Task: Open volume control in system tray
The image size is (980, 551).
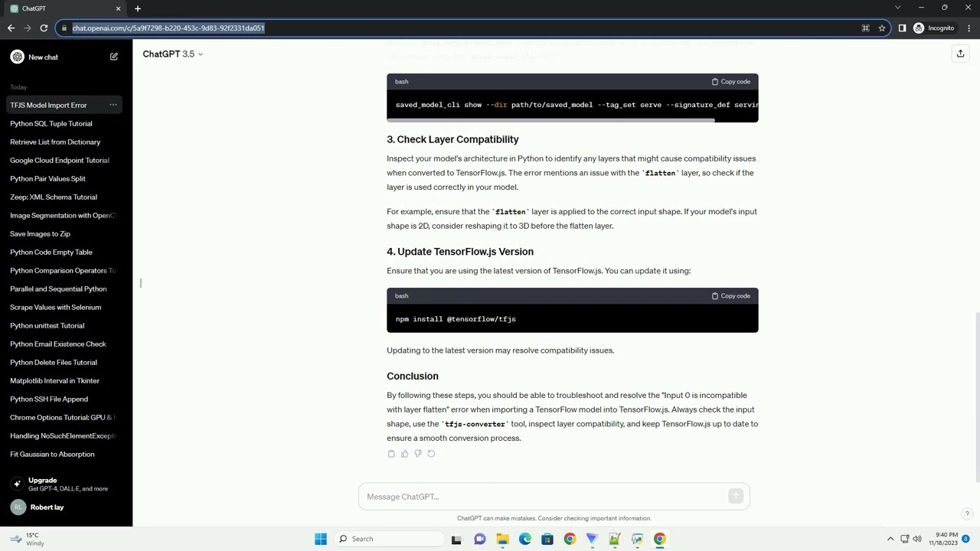Action: (x=917, y=539)
